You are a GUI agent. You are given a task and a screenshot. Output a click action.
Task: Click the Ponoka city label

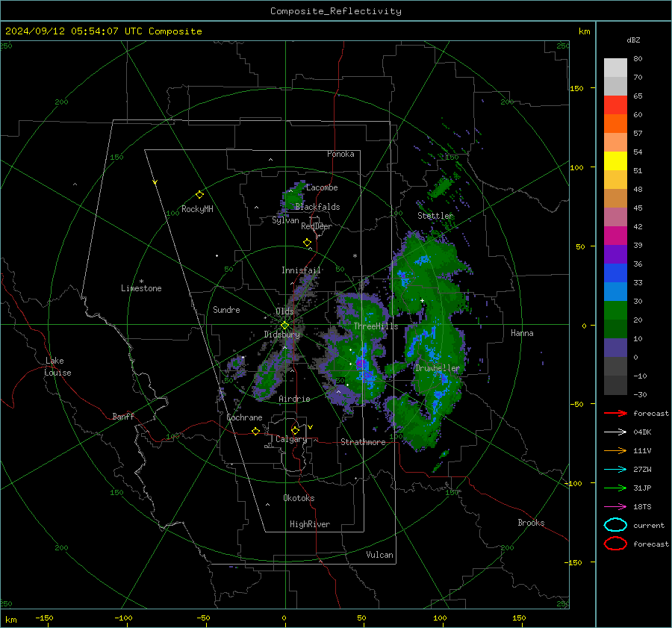click(x=340, y=154)
